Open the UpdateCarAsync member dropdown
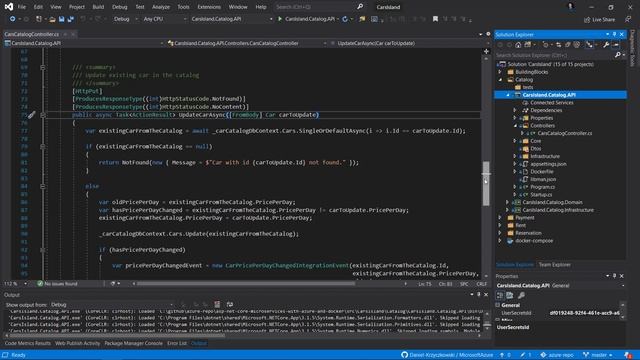Image resolution: width=640 pixels, height=360 pixels. point(410,43)
